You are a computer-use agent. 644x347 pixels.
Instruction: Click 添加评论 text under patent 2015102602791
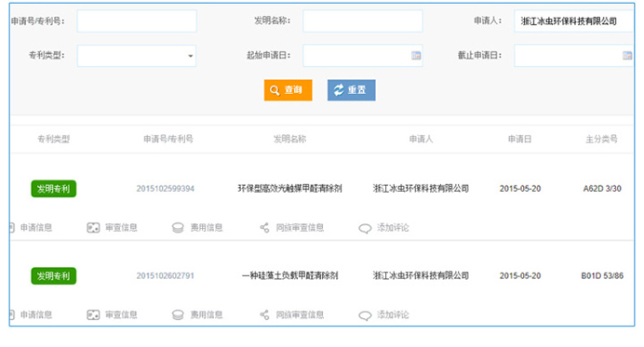(x=393, y=315)
